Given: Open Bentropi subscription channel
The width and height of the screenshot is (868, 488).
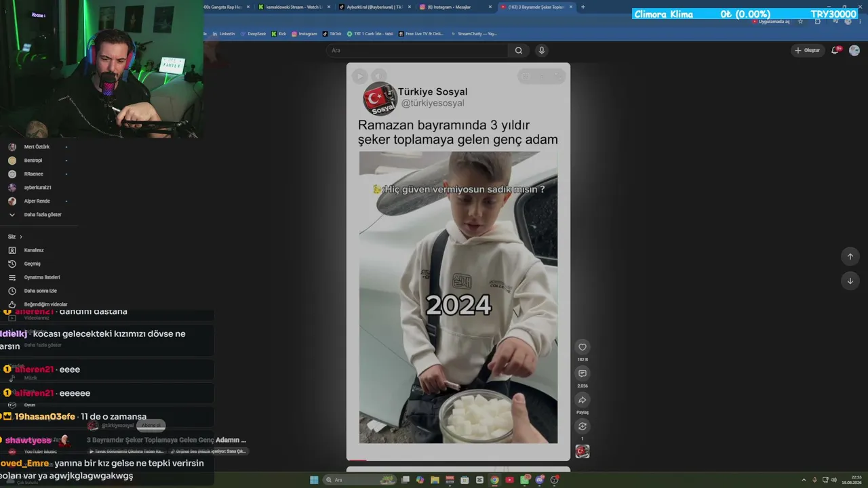Looking at the screenshot, I should tap(33, 161).
